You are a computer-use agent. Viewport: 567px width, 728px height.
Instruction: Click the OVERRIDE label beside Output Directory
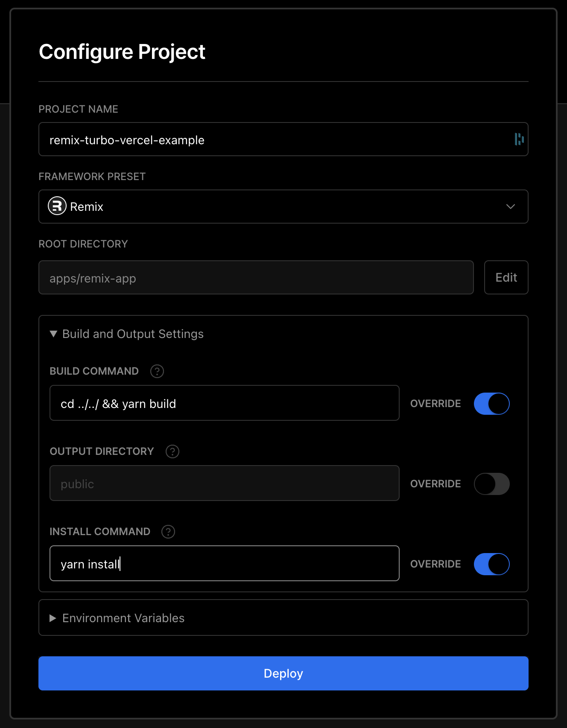coord(435,484)
